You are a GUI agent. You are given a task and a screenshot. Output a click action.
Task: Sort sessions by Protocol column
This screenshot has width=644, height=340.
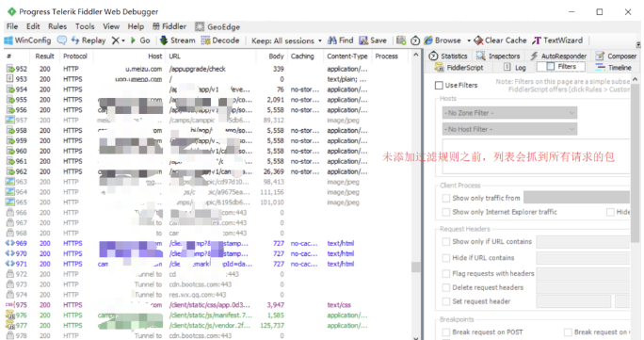pos(76,57)
